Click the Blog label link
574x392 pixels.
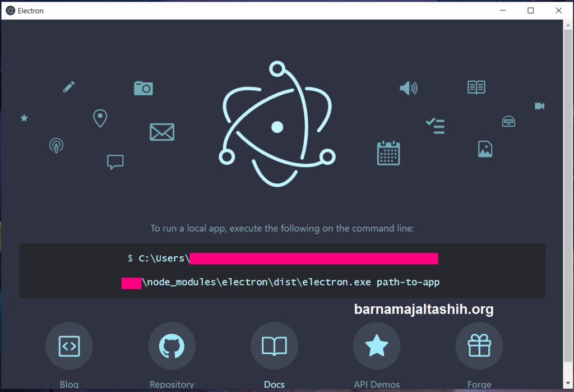point(69,384)
